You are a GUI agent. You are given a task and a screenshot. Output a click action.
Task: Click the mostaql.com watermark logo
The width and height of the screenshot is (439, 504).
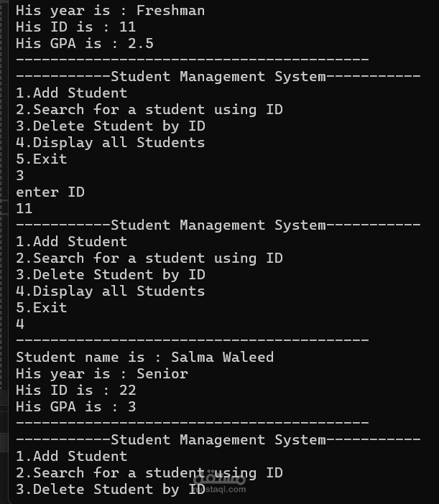[220, 483]
